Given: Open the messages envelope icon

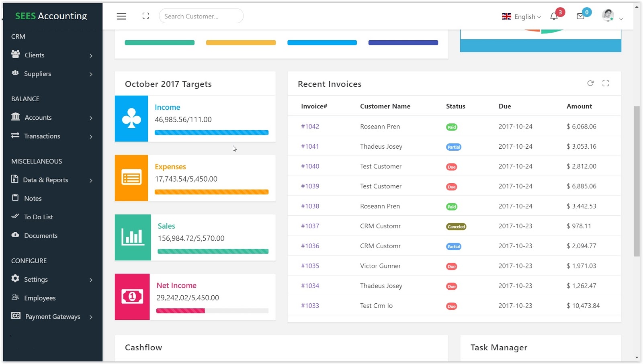Looking at the screenshot, I should click(580, 16).
